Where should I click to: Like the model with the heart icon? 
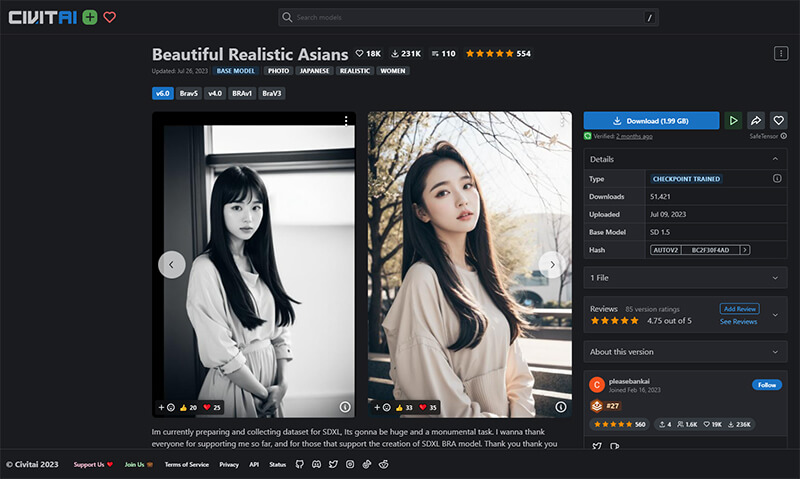[778, 120]
